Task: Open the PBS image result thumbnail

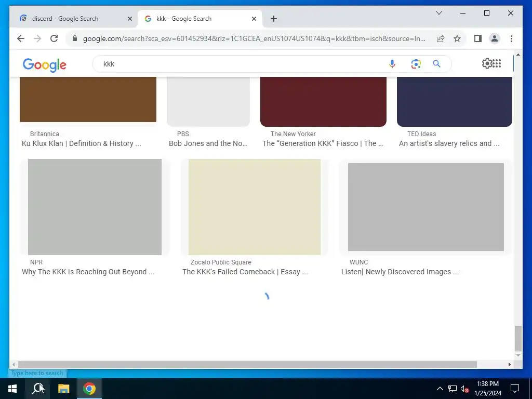Action: [208, 101]
